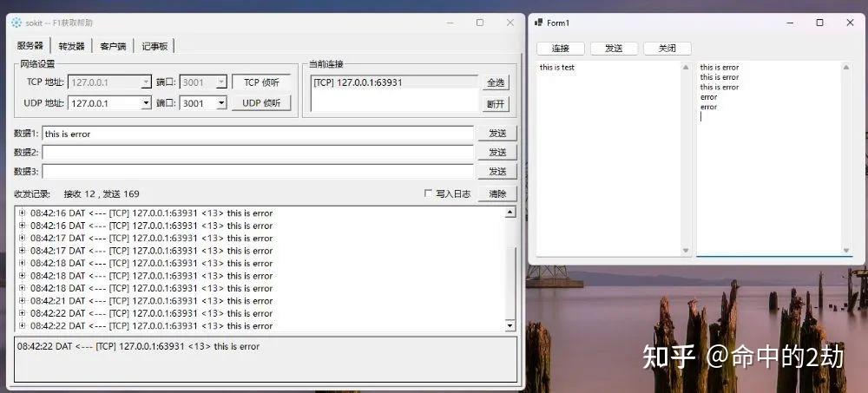Click the 数据2 input field
Viewport: 868px width, 393px height.
coord(258,153)
